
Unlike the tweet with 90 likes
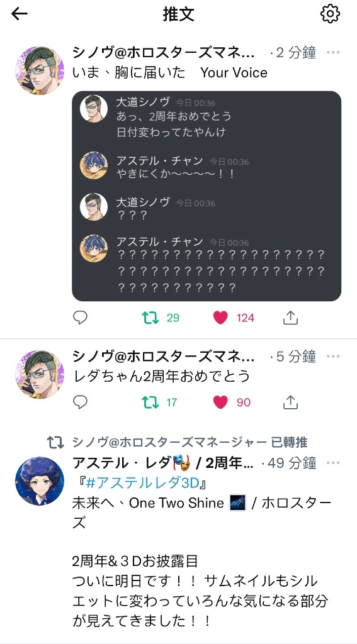[220, 402]
